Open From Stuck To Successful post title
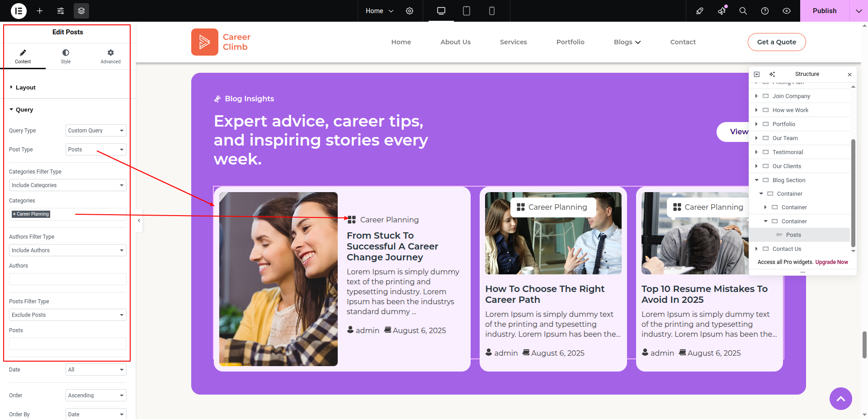Screen dimensions: 868x419 tap(392, 246)
